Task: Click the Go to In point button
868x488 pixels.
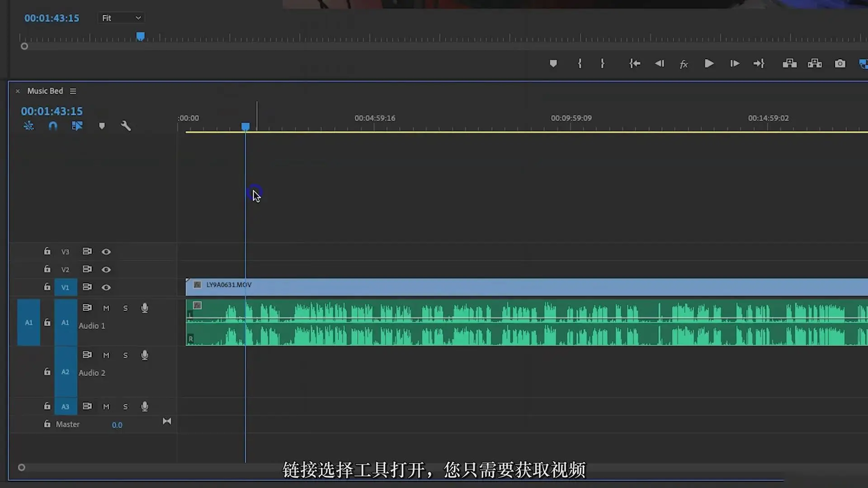Action: (x=635, y=64)
